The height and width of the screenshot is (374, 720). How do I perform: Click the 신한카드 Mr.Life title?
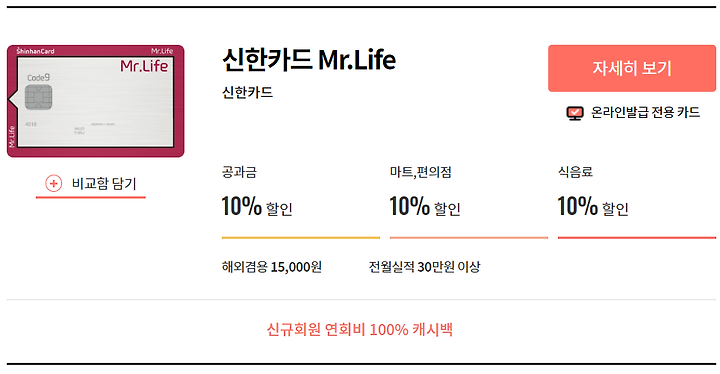pos(309,60)
